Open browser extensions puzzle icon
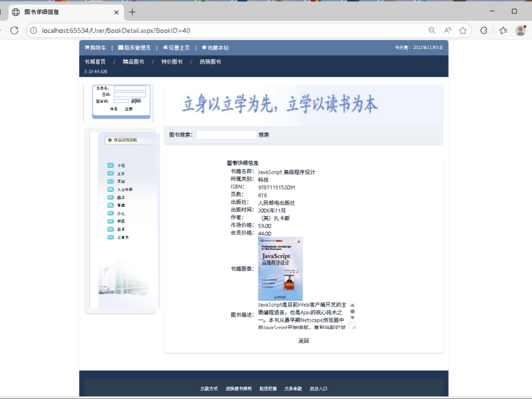This screenshot has width=532, height=399. click(484, 30)
